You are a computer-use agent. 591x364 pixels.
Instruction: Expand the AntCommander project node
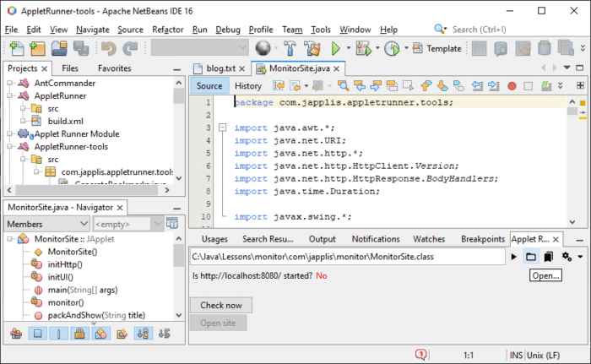(x=10, y=83)
